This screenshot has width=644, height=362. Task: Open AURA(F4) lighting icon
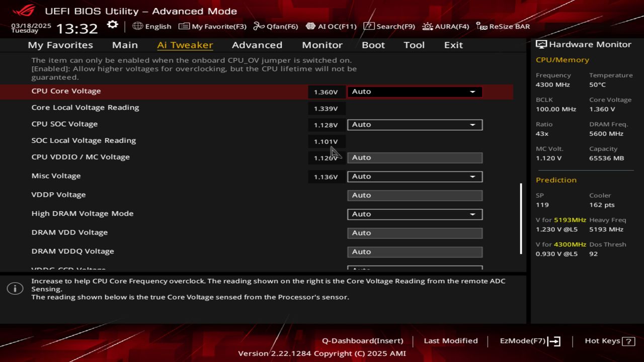click(x=427, y=26)
